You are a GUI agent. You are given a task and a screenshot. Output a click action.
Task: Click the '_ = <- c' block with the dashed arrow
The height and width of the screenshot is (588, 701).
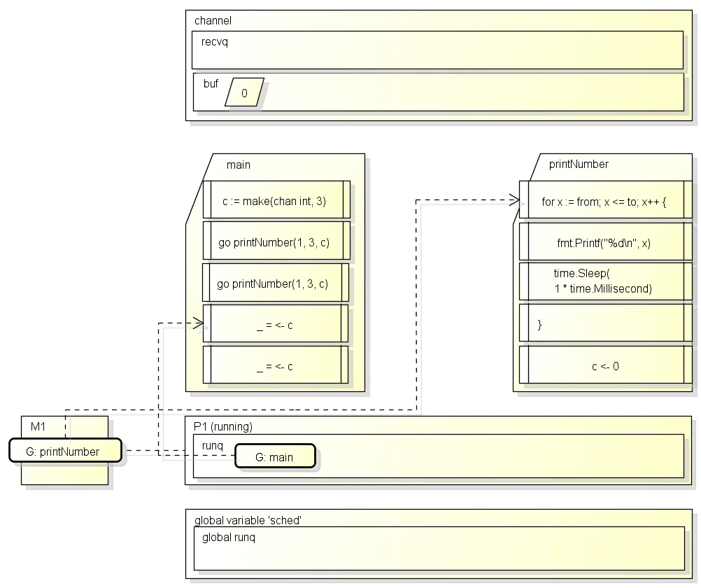pyautogui.click(x=276, y=323)
